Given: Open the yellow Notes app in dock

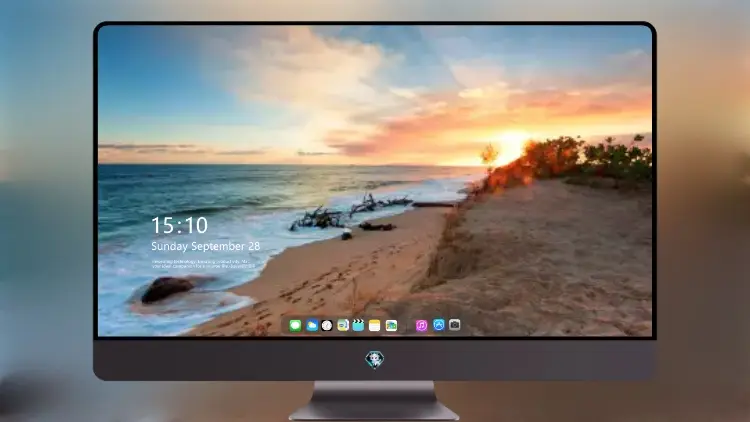Looking at the screenshot, I should pyautogui.click(x=375, y=326).
